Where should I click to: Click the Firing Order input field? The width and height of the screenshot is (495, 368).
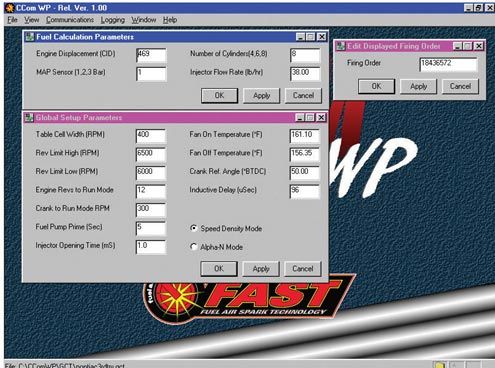click(448, 64)
